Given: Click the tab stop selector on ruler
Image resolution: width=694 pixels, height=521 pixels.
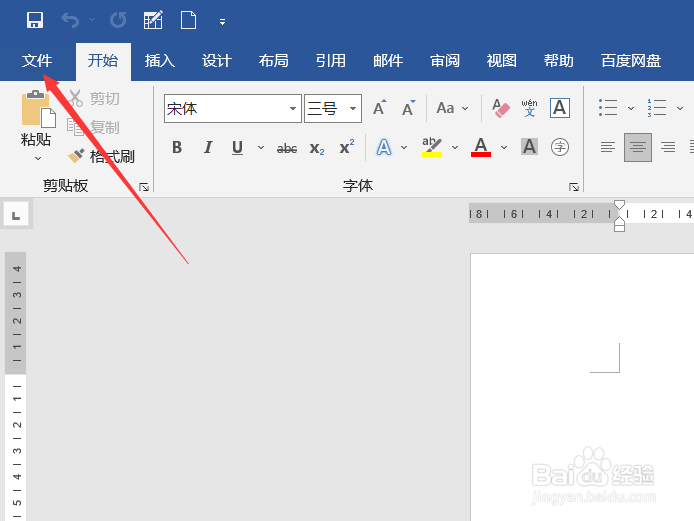Looking at the screenshot, I should point(16,215).
